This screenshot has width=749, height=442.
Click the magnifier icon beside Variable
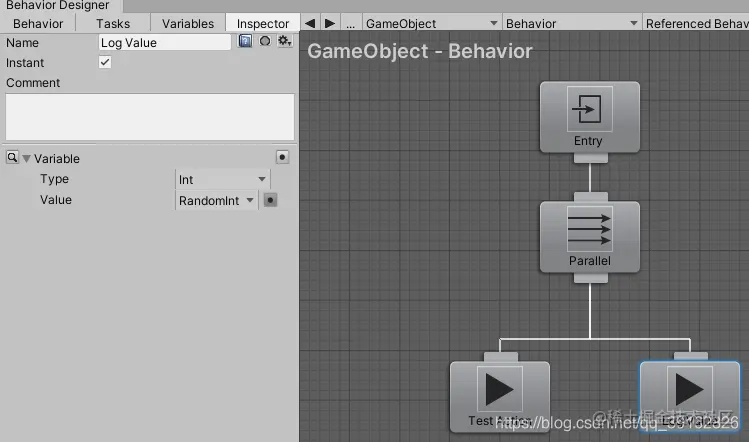pos(12,157)
